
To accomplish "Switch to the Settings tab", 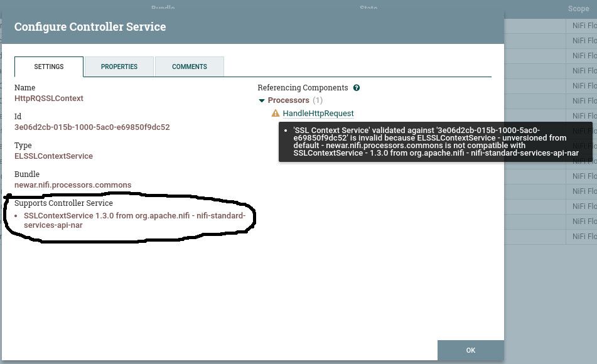I will tap(49, 67).
